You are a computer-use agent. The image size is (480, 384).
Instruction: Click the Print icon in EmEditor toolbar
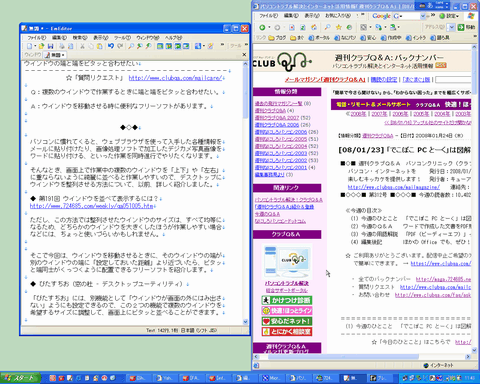pos(62,46)
